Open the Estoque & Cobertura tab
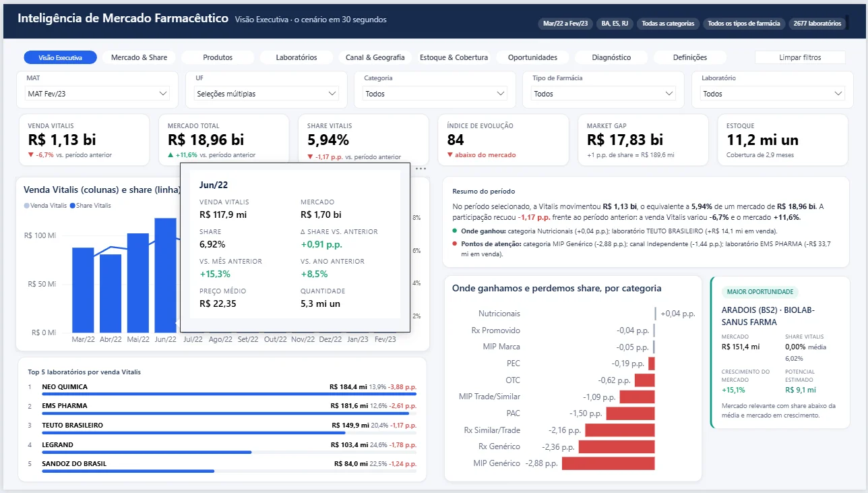 [x=454, y=57]
